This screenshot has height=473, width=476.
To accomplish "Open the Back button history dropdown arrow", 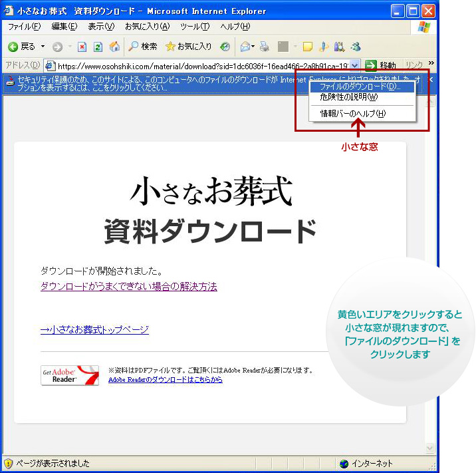I will coord(43,47).
